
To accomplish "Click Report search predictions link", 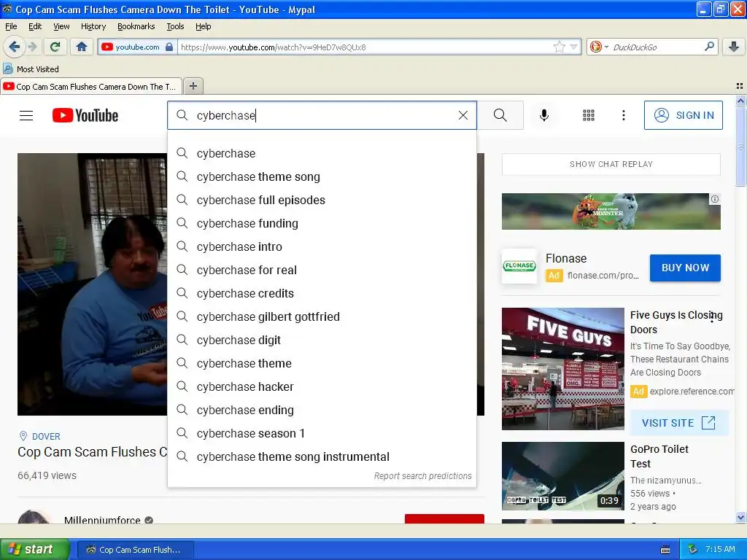I will coord(422,475).
